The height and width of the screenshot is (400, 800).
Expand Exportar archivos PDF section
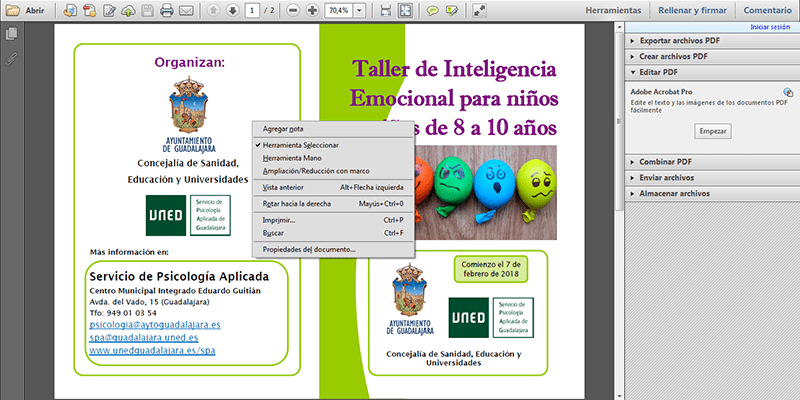(x=712, y=41)
